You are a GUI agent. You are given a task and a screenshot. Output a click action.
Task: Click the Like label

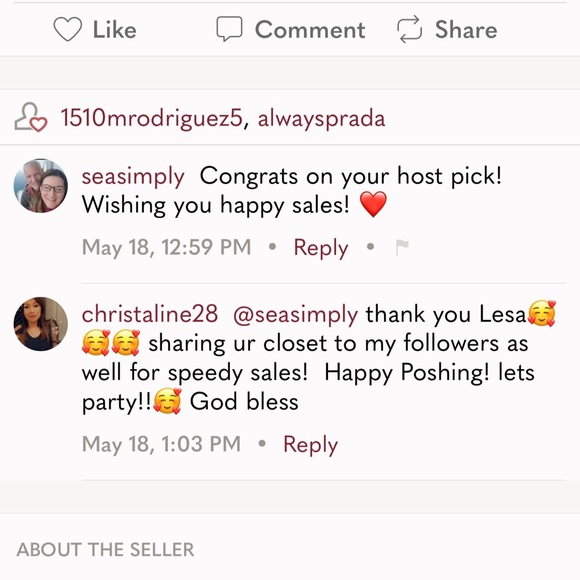pyautogui.click(x=114, y=30)
